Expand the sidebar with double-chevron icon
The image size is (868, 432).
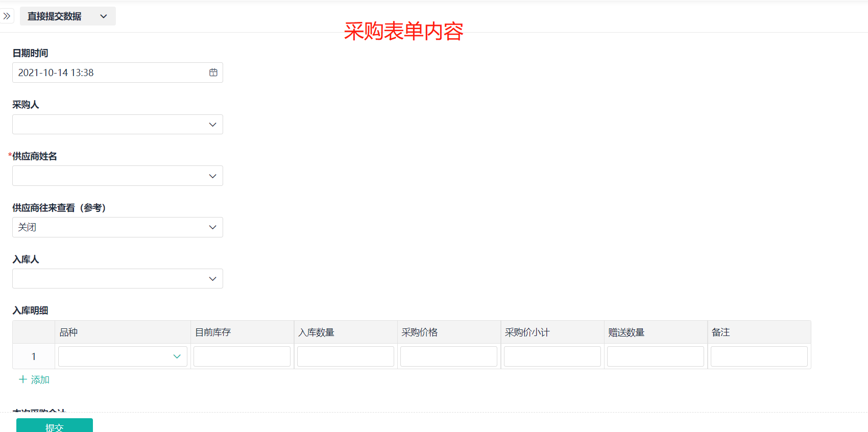(x=7, y=16)
